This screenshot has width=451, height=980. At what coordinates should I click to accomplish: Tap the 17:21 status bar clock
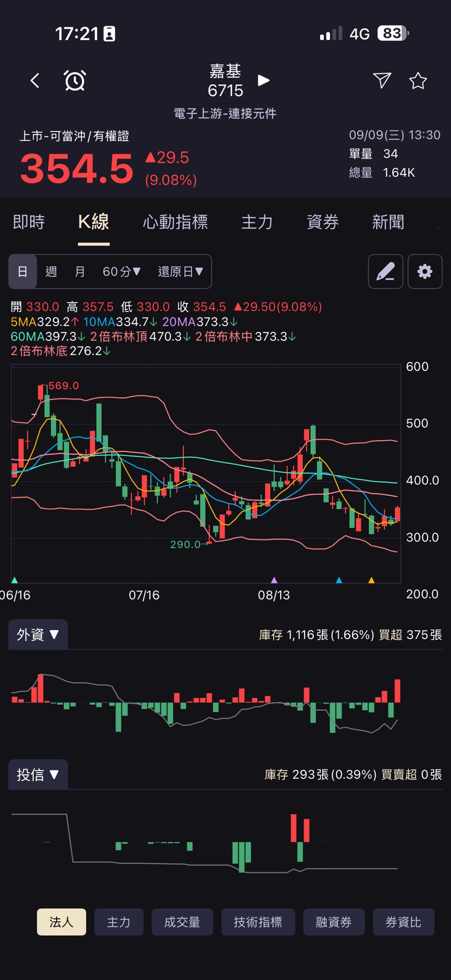(x=77, y=34)
